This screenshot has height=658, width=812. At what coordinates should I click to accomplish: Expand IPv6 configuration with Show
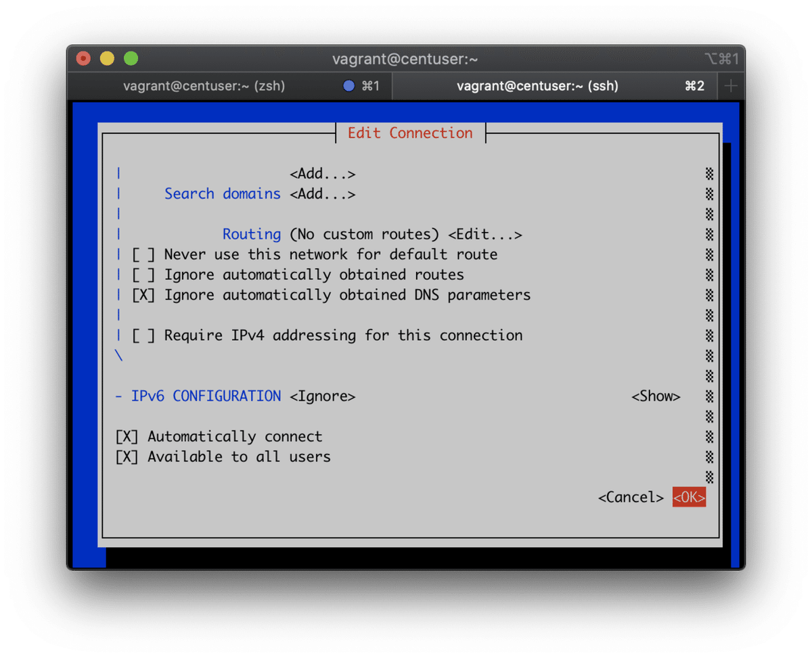click(x=656, y=396)
